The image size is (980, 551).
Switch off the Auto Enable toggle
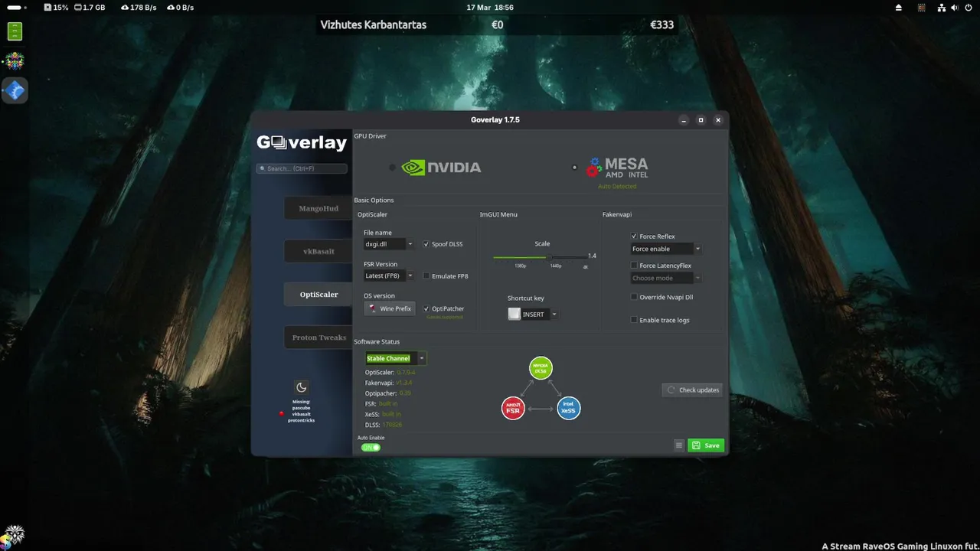pos(371,447)
